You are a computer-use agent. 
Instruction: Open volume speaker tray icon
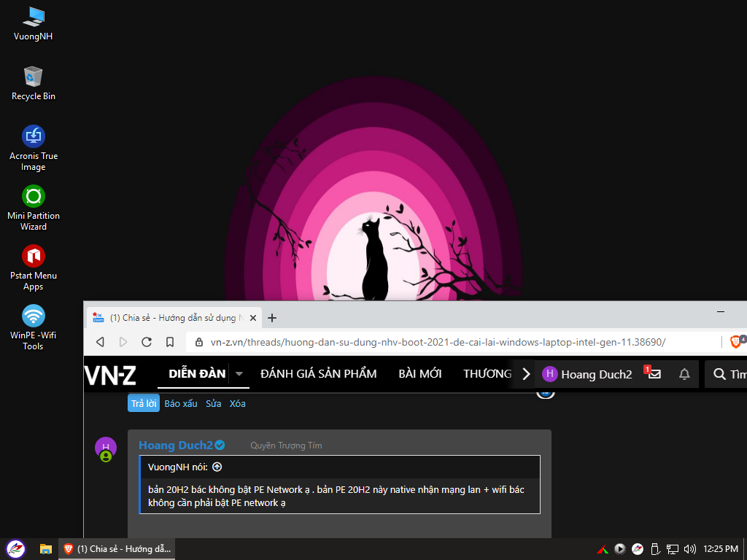[x=689, y=549]
